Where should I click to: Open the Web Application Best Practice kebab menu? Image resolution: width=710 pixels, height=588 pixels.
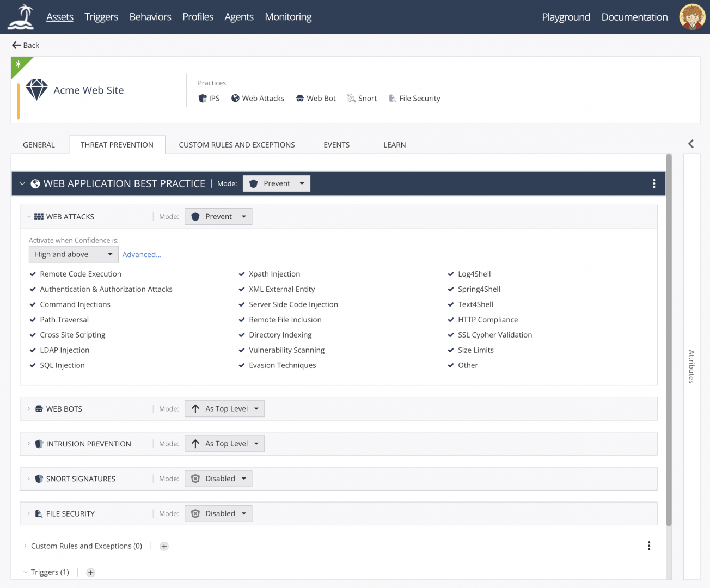pos(654,184)
